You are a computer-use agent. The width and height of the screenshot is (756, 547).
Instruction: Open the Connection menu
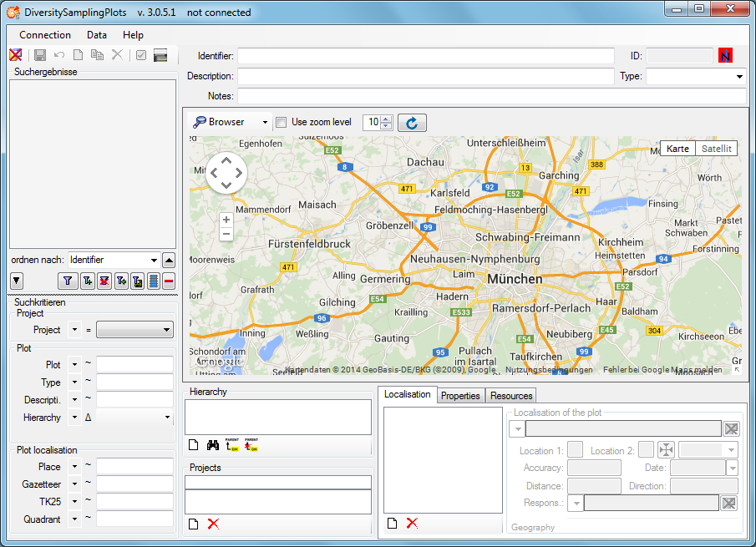click(x=45, y=35)
